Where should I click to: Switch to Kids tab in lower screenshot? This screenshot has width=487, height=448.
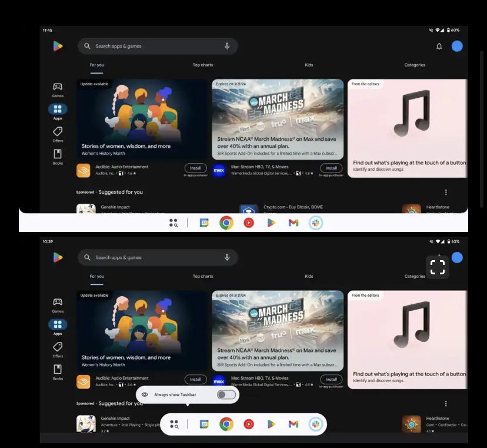coord(309,276)
